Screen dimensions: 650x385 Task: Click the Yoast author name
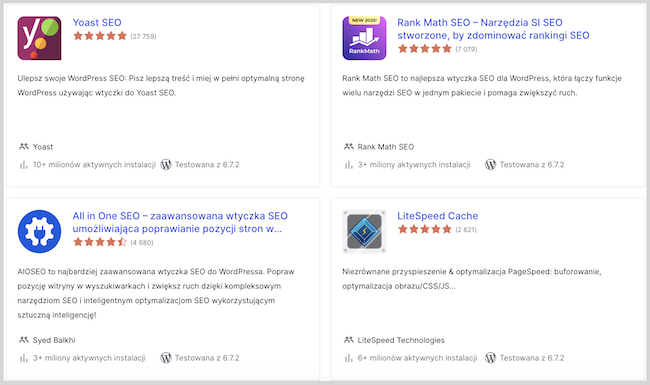pyautogui.click(x=43, y=147)
